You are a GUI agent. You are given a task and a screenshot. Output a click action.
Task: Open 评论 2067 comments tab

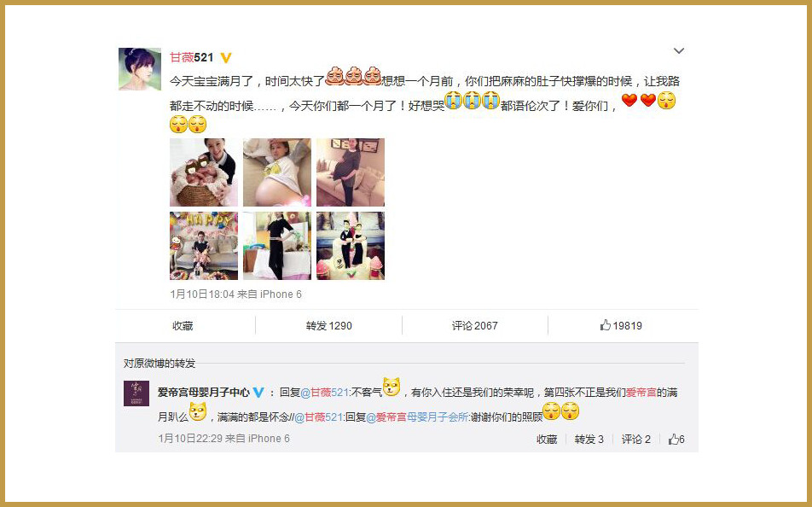tap(475, 325)
